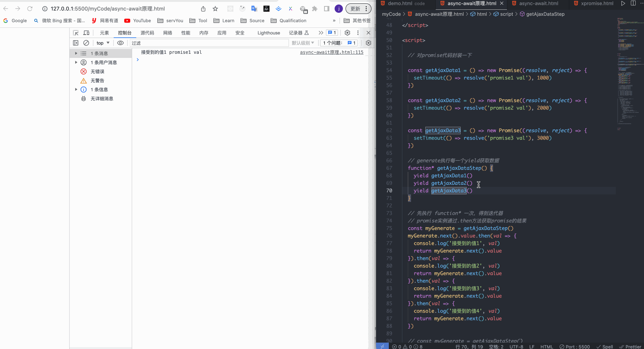The width and height of the screenshot is (644, 349).
Task: Click the 更新 update button
Action: 358,9
